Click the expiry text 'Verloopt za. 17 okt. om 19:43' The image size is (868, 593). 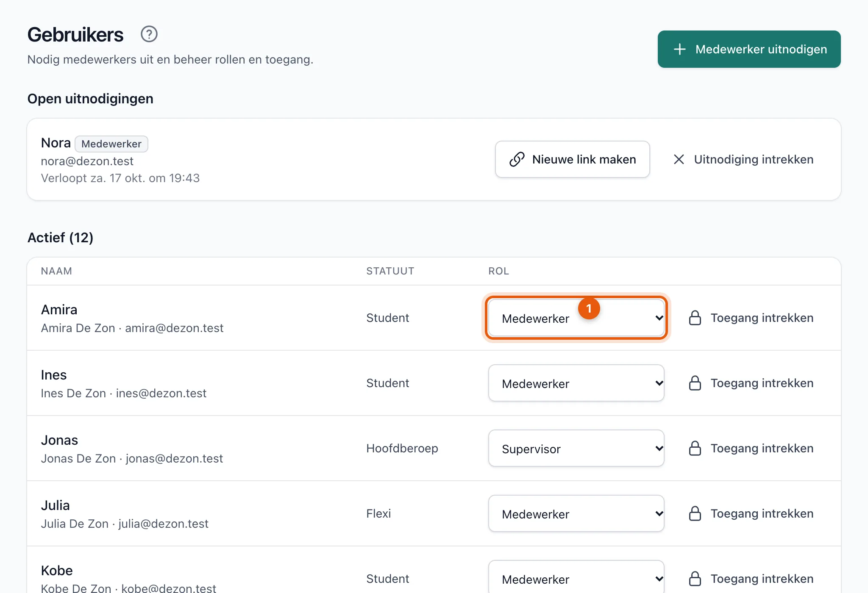tap(120, 178)
